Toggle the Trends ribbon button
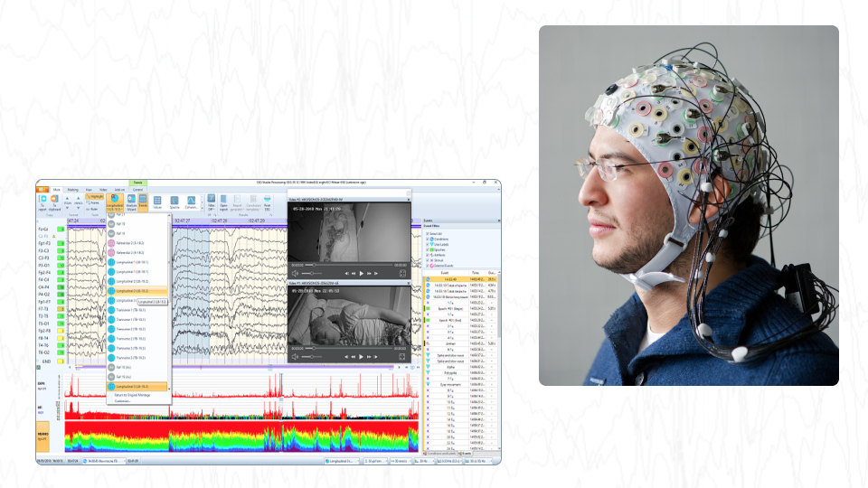Image resolution: width=868 pixels, height=488 pixels. (143, 202)
